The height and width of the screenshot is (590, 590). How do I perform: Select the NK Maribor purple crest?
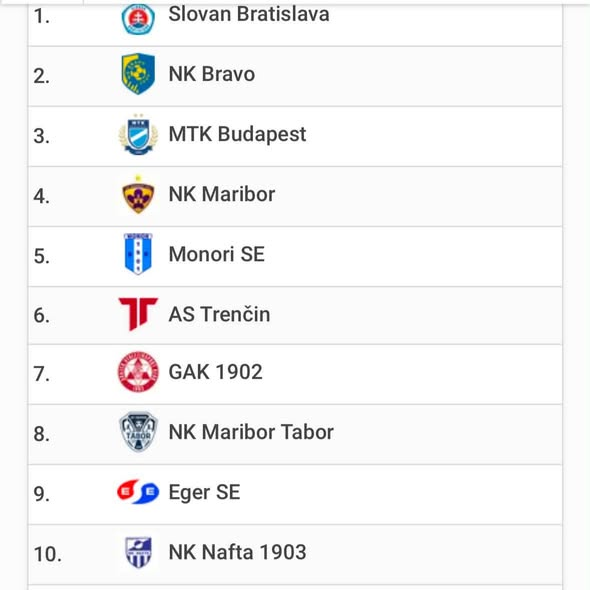pos(138,194)
